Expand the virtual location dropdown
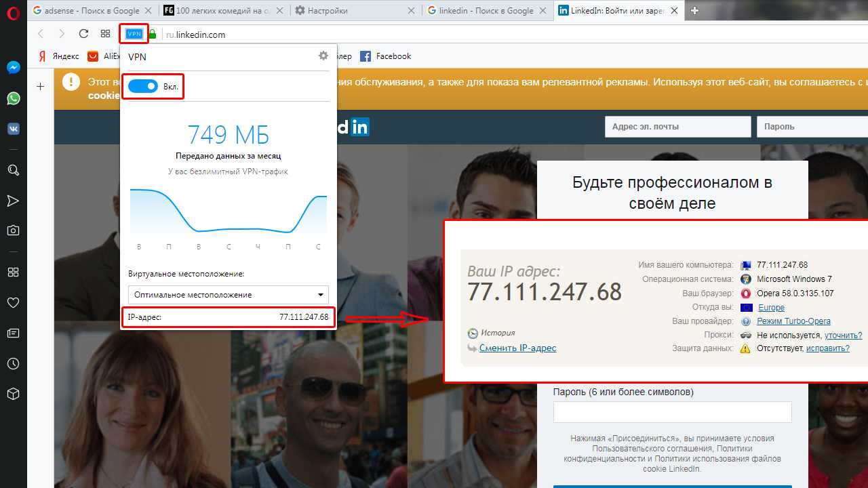This screenshot has width=868, height=488. click(x=229, y=295)
